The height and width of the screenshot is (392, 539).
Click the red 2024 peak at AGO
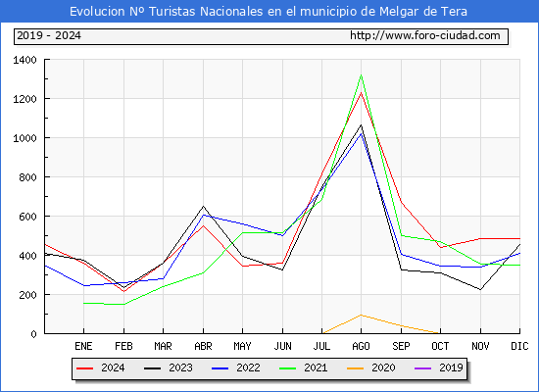[361, 92]
